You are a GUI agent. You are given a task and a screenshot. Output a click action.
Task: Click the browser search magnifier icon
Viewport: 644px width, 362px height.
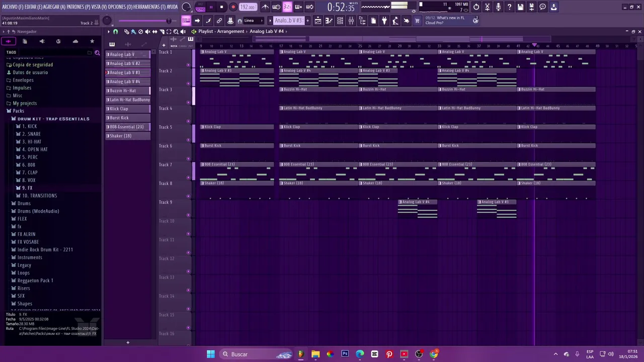tap(97, 52)
